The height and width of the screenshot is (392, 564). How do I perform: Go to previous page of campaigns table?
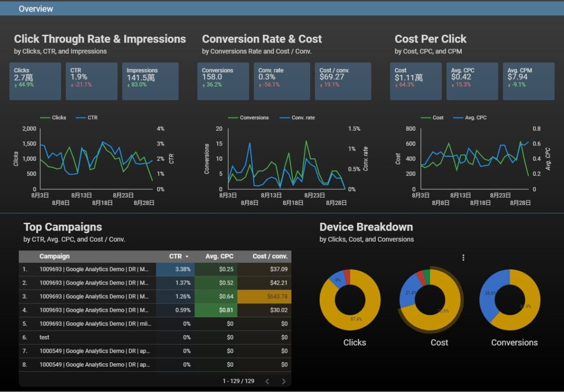(x=267, y=381)
